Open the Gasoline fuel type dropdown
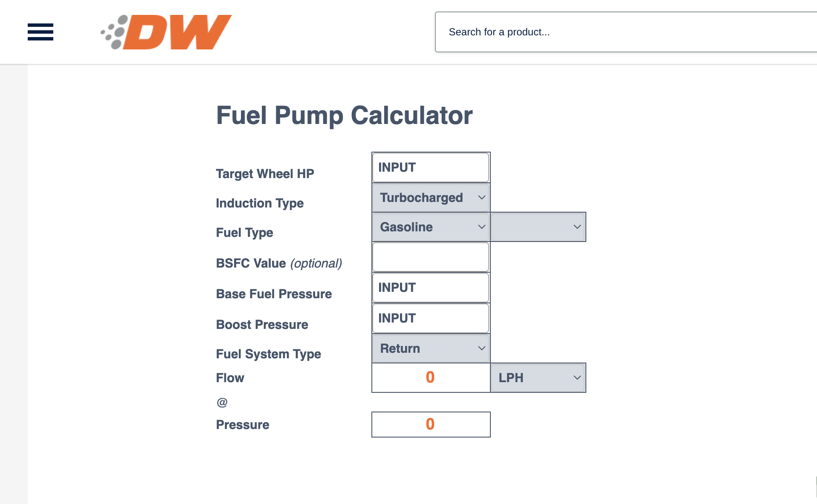Viewport: 817px width, 504px height. [x=431, y=227]
